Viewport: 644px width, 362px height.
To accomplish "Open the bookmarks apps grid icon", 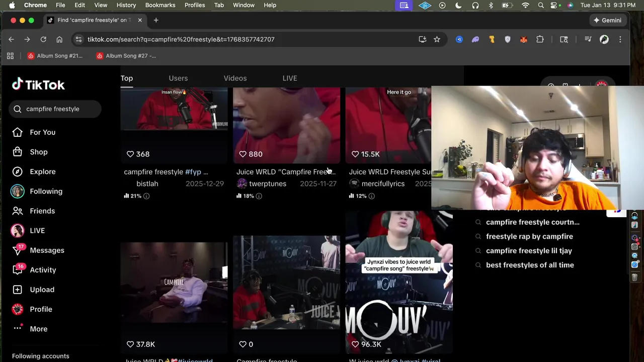I will click(10, 56).
